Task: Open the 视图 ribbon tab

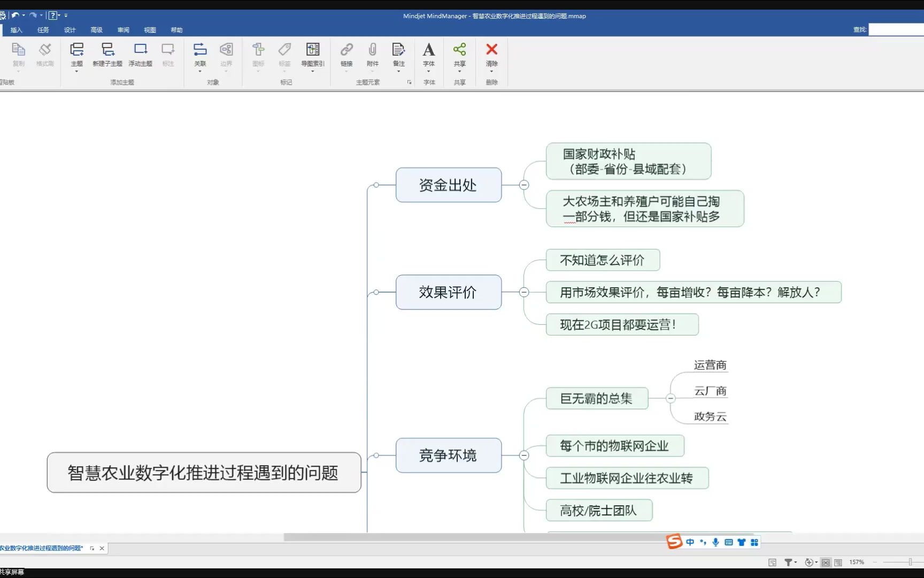Action: click(x=150, y=30)
